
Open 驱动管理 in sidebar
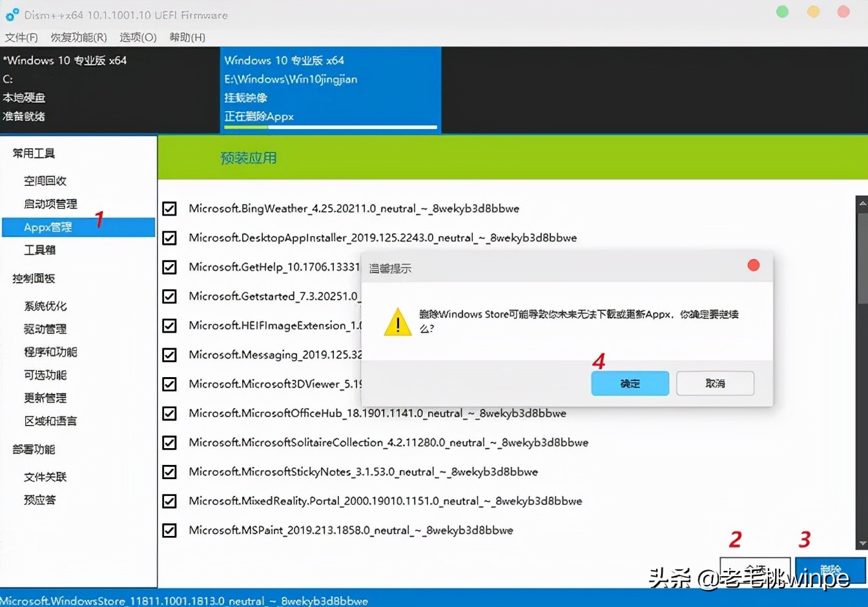tap(45, 329)
